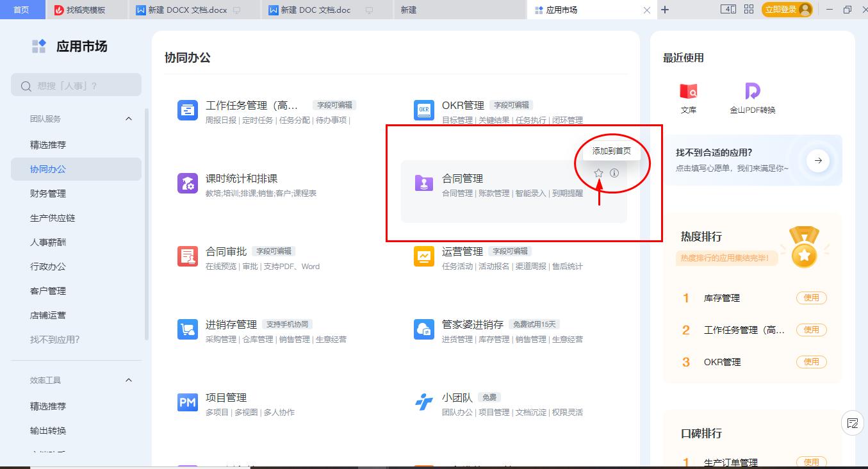
Task: Open the 项目管理 PM icon
Action: [x=187, y=402]
